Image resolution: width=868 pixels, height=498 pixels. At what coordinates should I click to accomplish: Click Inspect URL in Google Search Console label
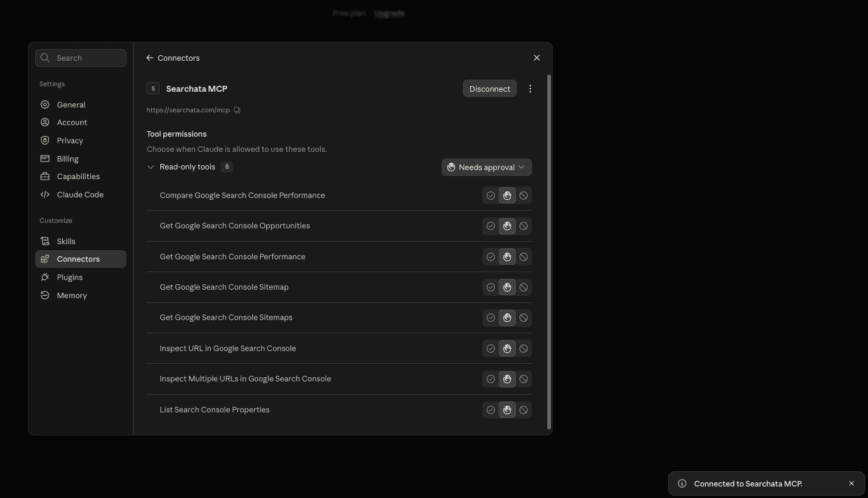[228, 349]
